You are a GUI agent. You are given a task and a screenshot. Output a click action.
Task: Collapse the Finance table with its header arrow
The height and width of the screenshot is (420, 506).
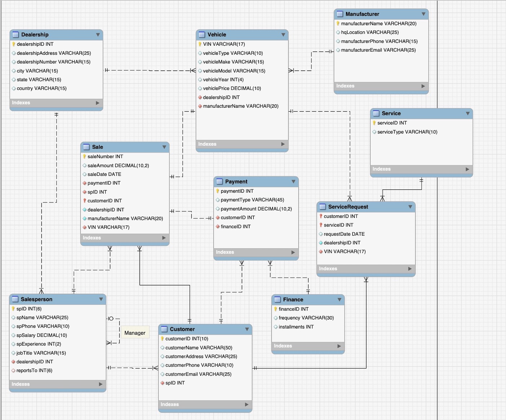click(339, 300)
